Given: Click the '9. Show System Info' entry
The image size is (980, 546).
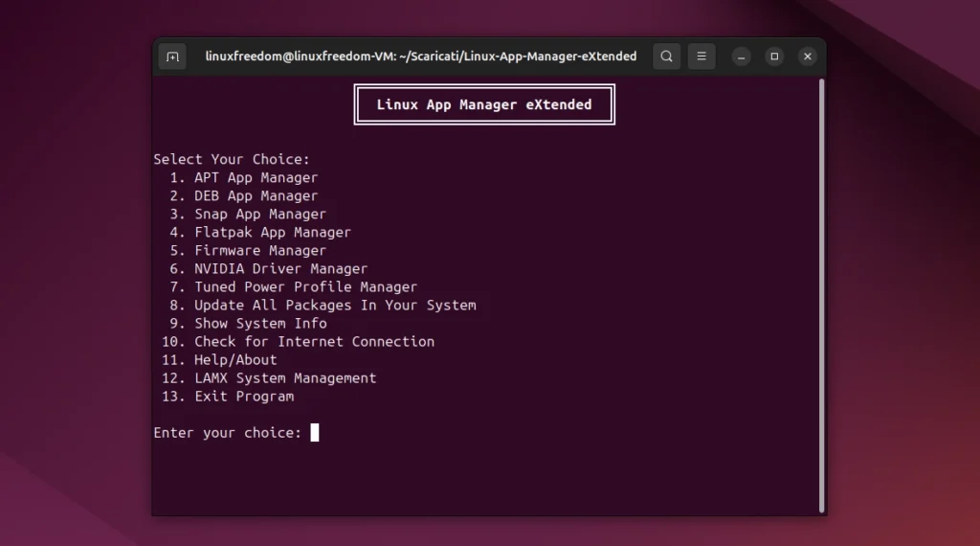Looking at the screenshot, I should [x=248, y=324].
